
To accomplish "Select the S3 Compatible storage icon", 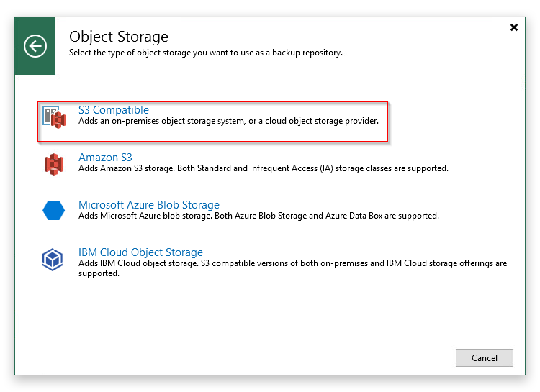I will pos(54,117).
